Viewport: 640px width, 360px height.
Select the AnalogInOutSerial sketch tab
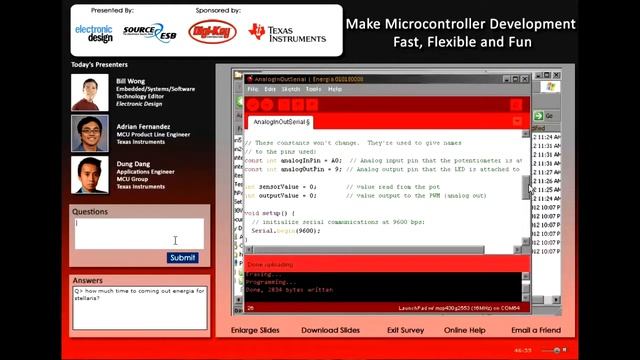(x=281, y=122)
